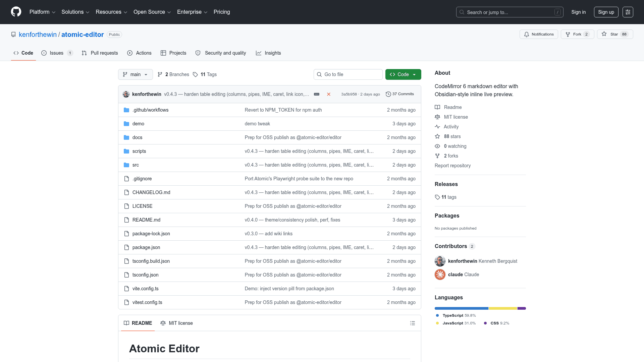Open kenforthewin owner profile link
644x362 pixels.
click(38, 35)
